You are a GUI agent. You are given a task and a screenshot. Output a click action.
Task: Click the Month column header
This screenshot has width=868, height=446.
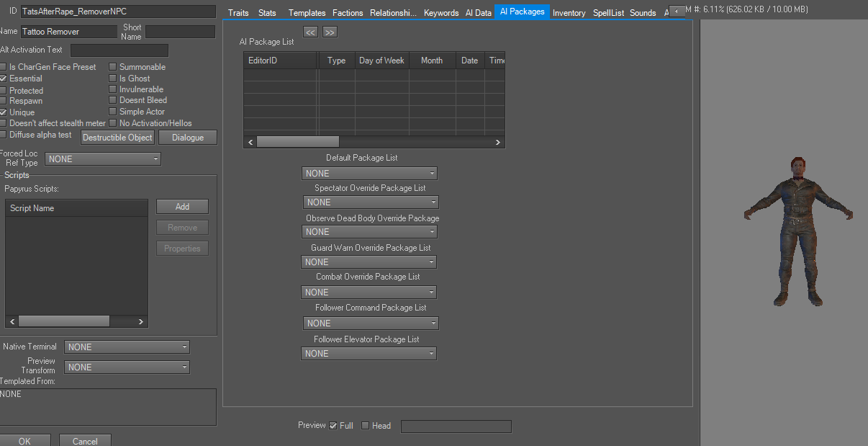click(x=432, y=61)
